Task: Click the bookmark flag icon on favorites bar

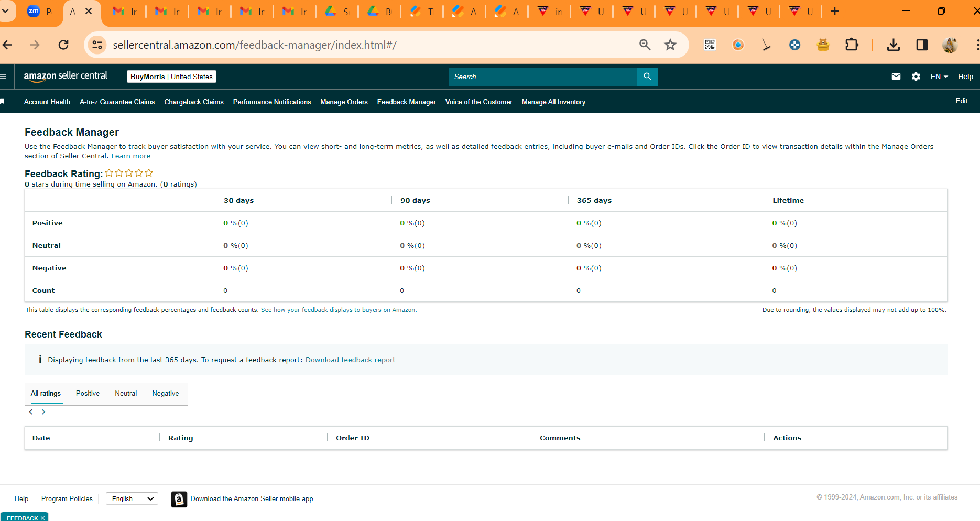Action: pyautogui.click(x=2, y=102)
